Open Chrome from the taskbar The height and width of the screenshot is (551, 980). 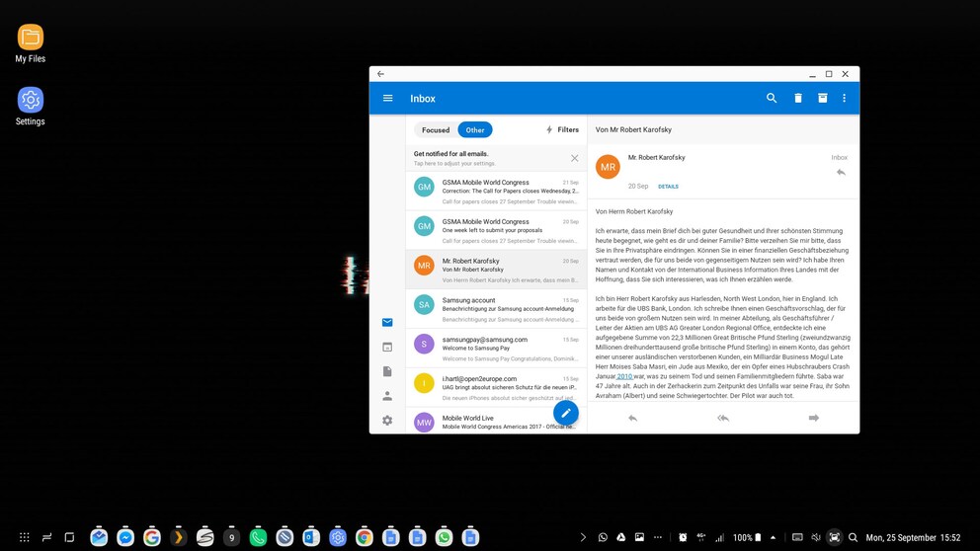coord(364,536)
